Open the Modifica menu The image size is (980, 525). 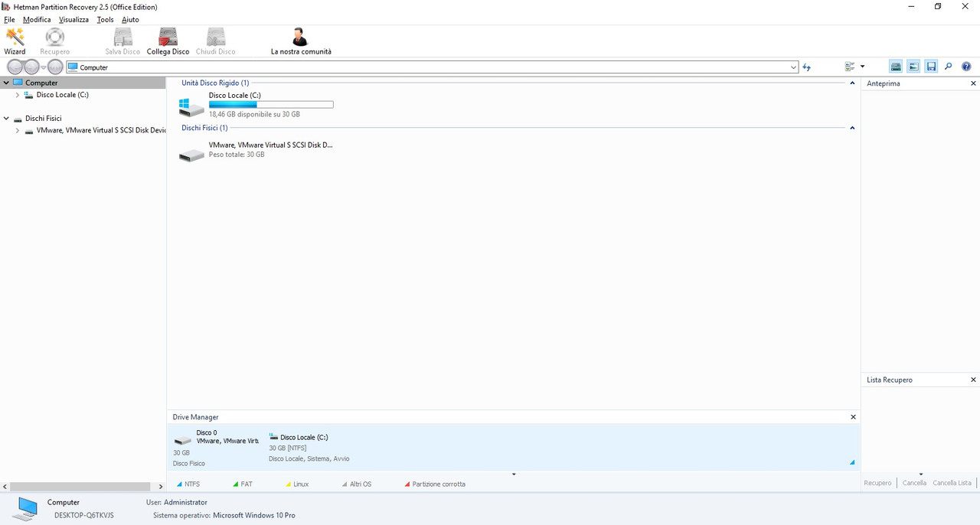37,19
